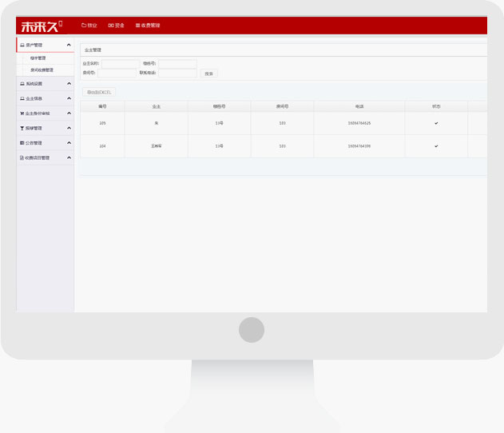Click the money icon beside 资金

point(111,26)
